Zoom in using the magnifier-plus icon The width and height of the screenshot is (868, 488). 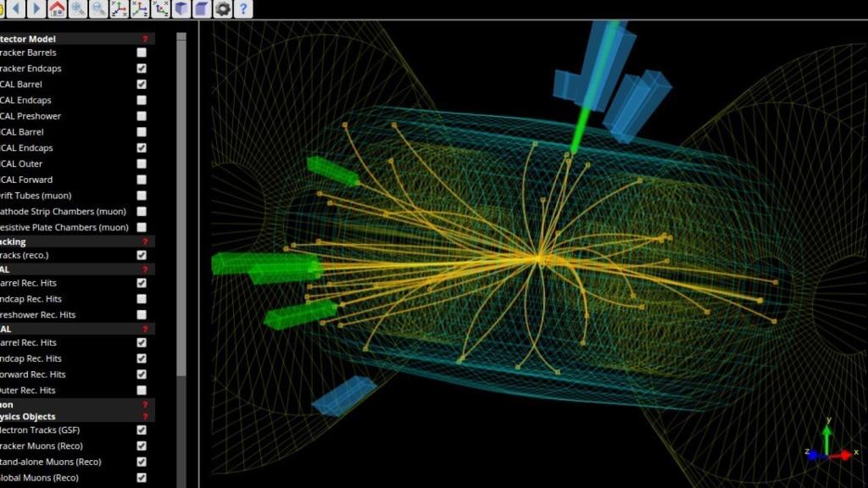77,9
